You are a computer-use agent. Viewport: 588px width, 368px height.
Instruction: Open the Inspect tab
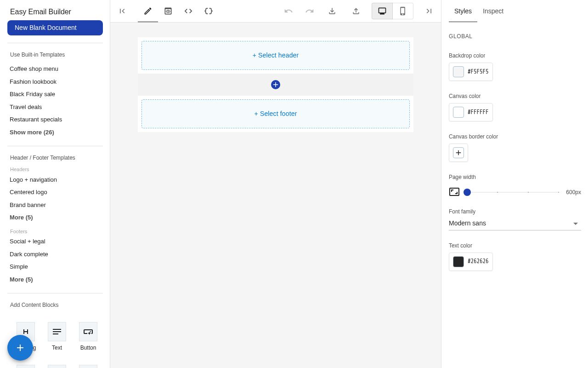pos(493,11)
